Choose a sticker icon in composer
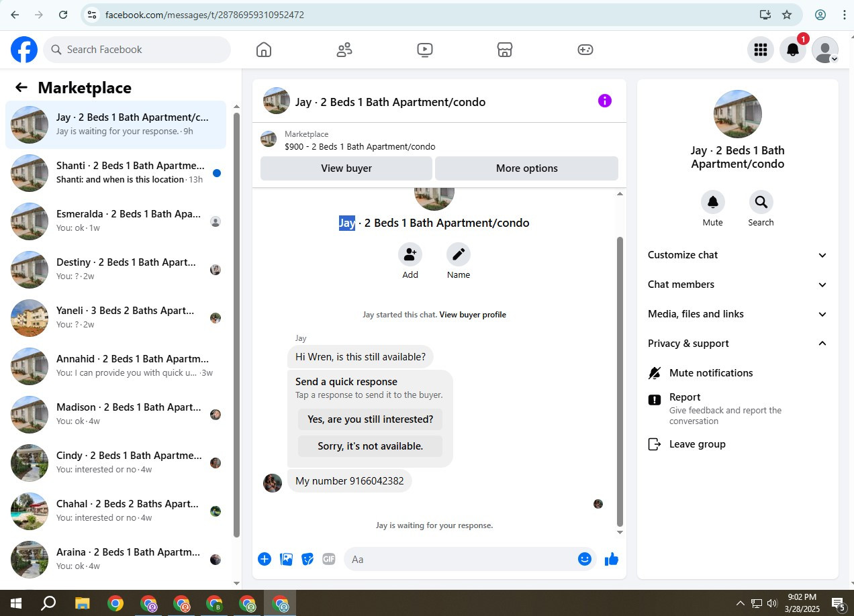 [307, 559]
